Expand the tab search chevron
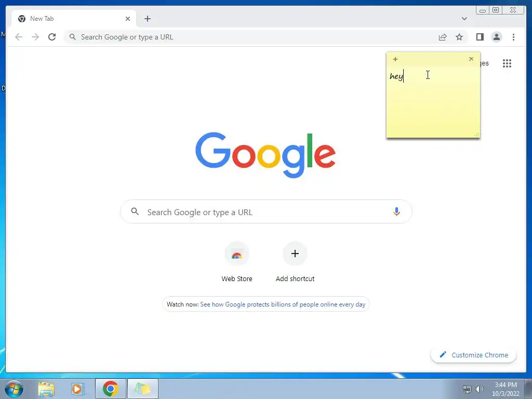Screen dimensions: 532x399 point(464,19)
